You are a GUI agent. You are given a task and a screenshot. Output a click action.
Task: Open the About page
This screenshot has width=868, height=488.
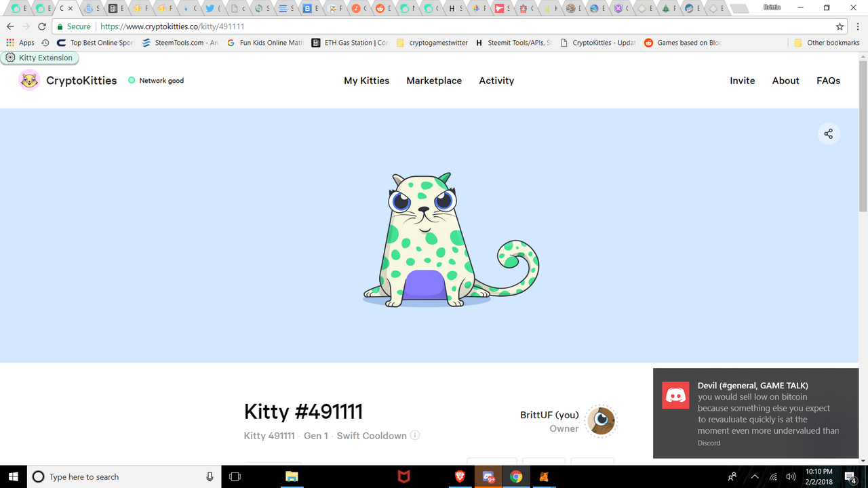(x=786, y=81)
